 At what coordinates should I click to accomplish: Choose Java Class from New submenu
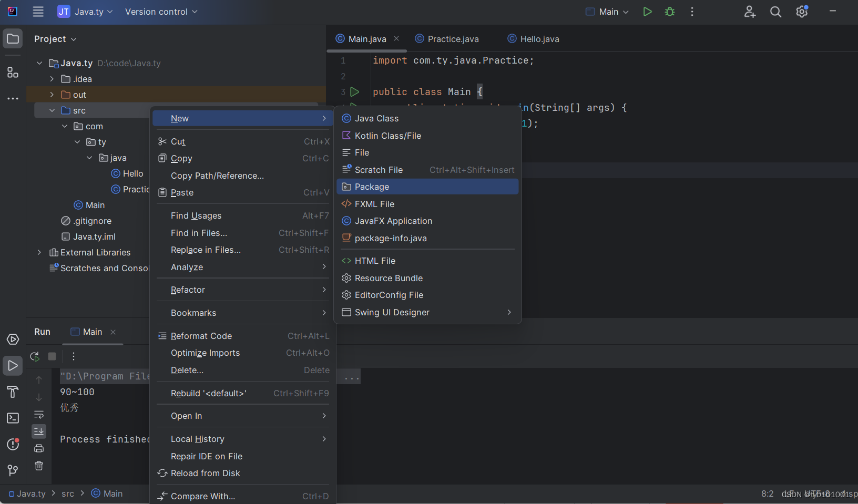pyautogui.click(x=427, y=118)
